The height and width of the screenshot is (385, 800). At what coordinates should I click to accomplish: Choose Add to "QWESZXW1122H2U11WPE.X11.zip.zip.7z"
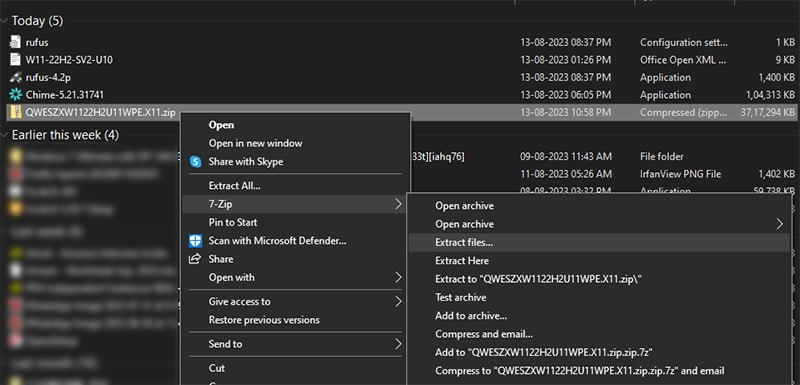tap(544, 352)
